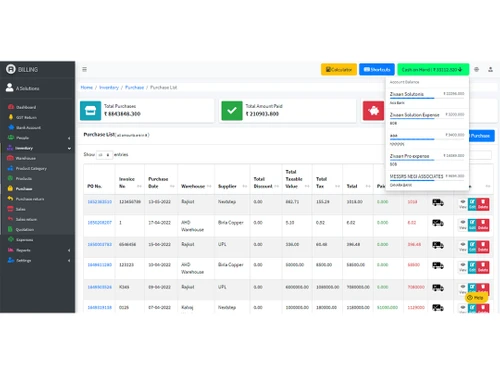Sort by Total Discount column arrows
This screenshot has height=375, width=500.
[x=276, y=186]
